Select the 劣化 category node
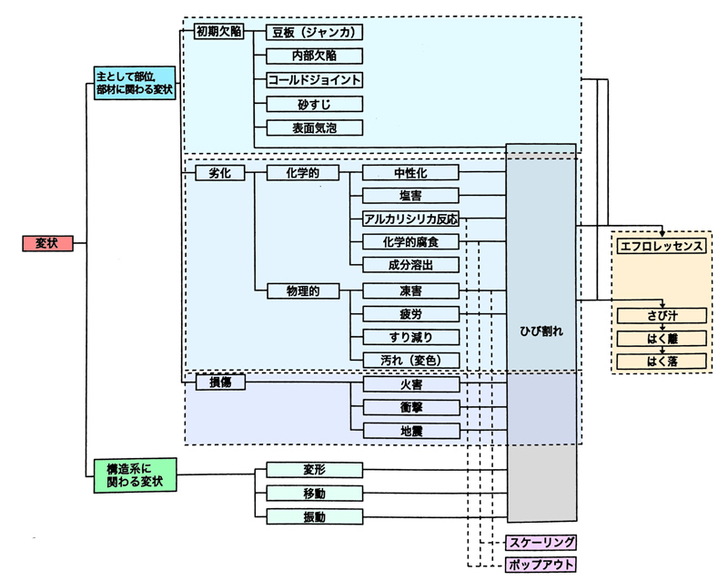728x581 pixels. [219, 173]
